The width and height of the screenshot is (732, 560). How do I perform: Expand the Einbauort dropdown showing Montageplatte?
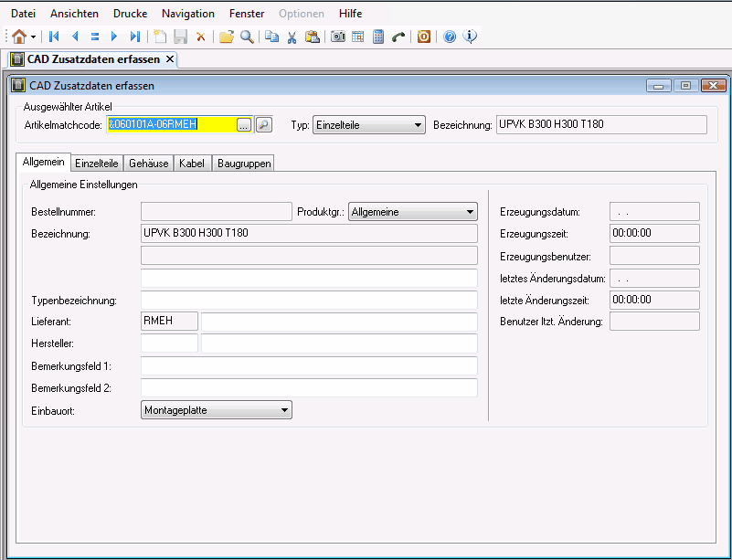pos(217,410)
